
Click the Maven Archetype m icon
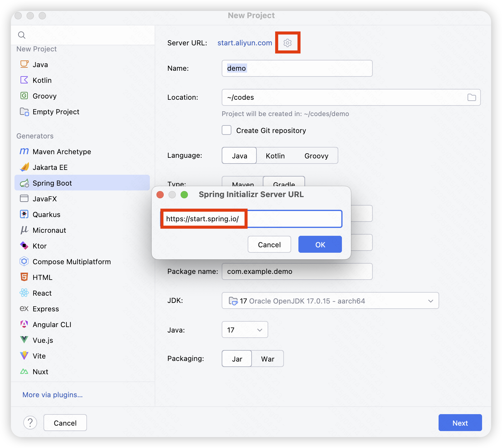[x=24, y=151]
